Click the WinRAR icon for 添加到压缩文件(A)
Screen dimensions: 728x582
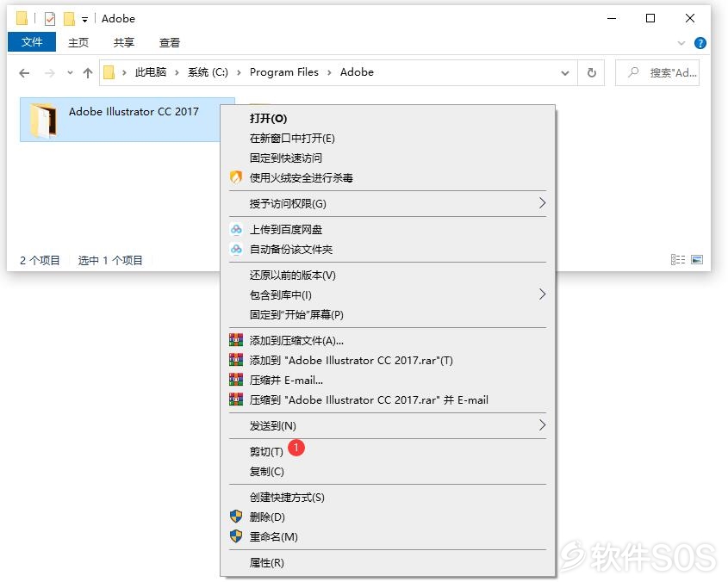236,340
